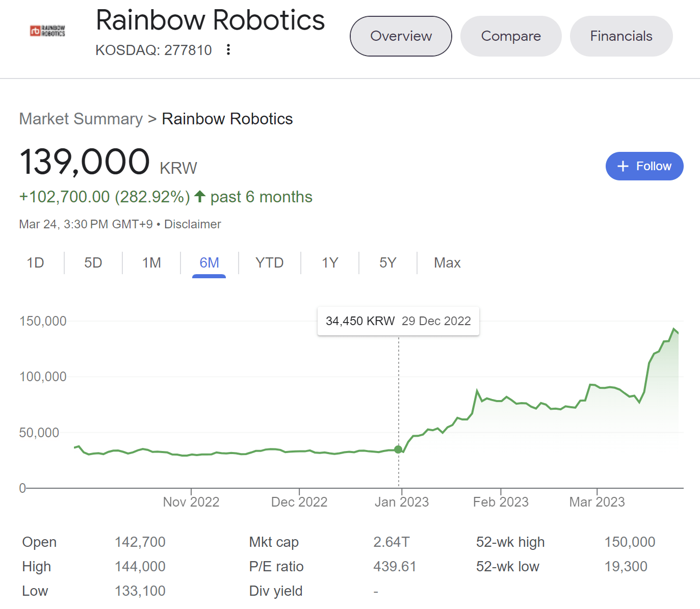Open the Financials tab

[621, 36]
